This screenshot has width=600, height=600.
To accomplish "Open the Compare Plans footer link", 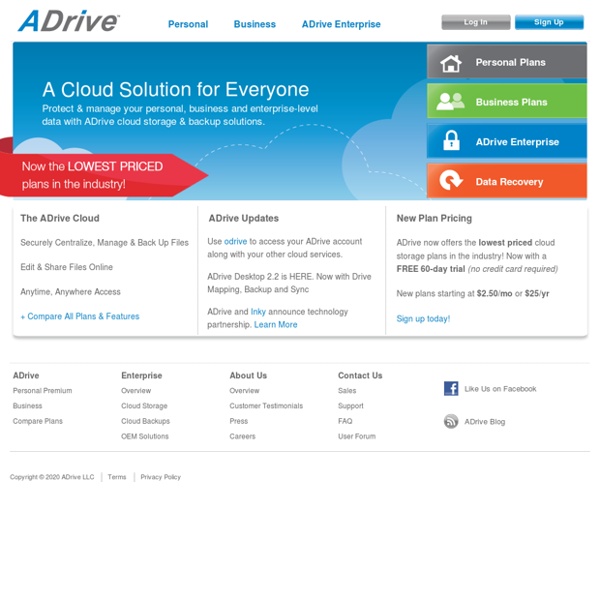I will coord(38,421).
